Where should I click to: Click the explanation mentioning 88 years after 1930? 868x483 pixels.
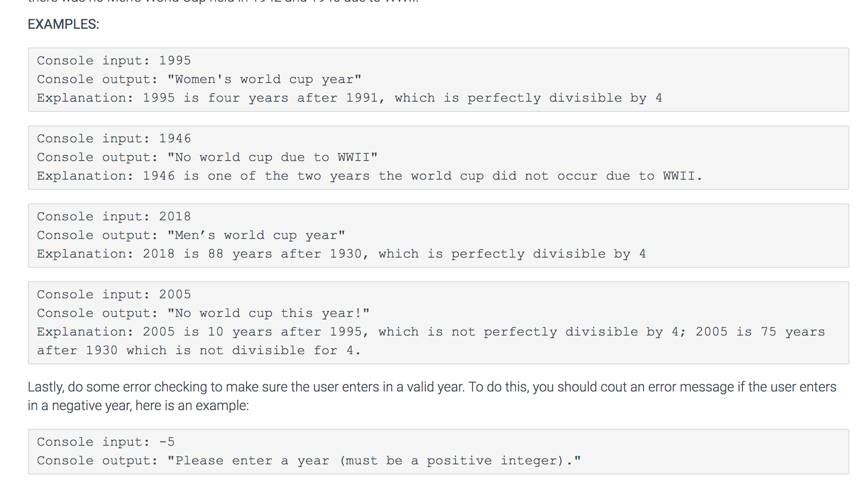tap(341, 254)
